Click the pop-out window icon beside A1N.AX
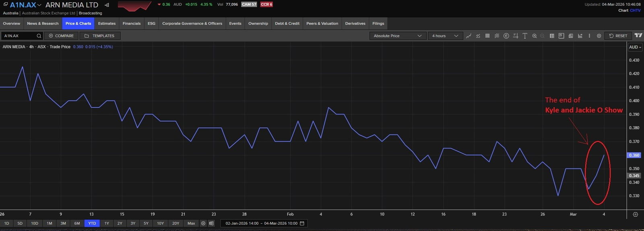644x231 pixels. coord(6,4)
